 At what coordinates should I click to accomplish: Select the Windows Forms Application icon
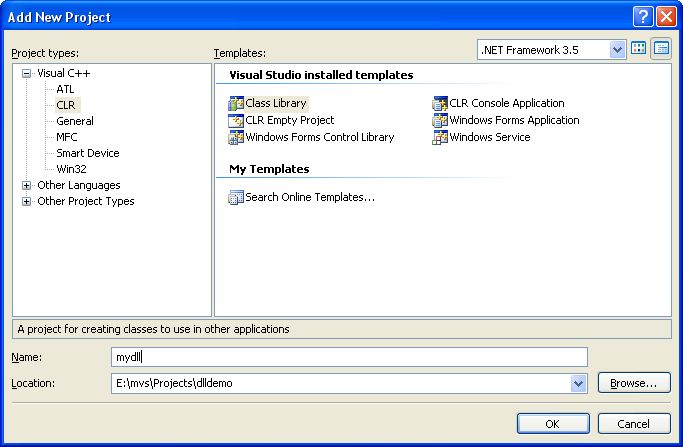point(440,120)
